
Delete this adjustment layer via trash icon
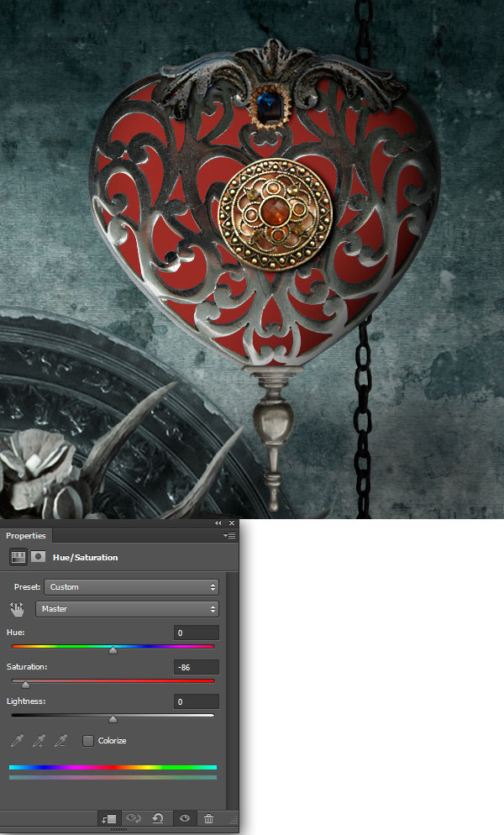point(209,818)
